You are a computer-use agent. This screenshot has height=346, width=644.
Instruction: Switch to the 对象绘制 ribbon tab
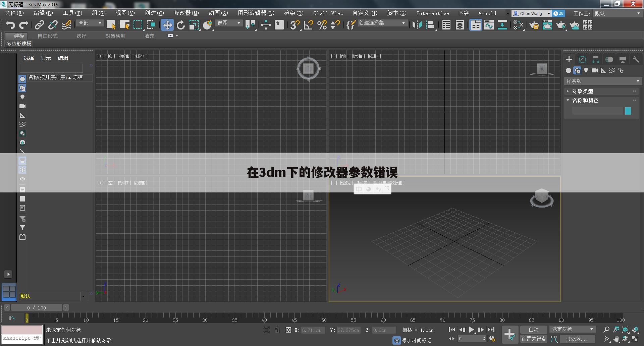click(x=115, y=36)
